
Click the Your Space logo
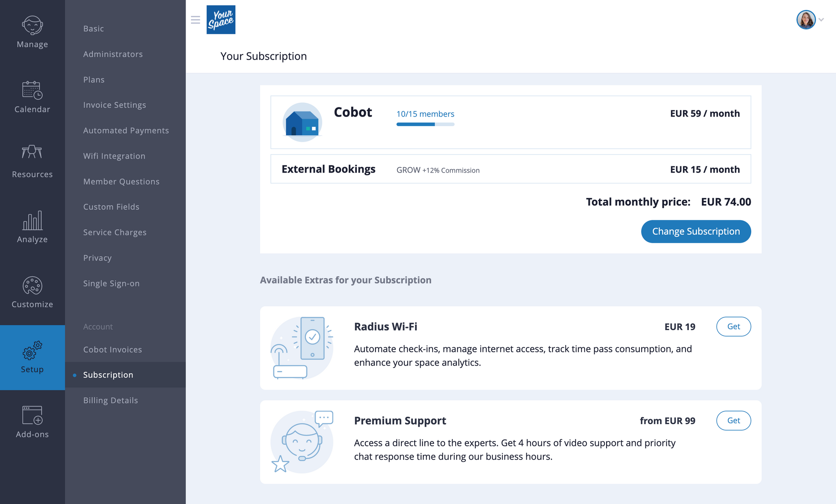click(x=221, y=20)
